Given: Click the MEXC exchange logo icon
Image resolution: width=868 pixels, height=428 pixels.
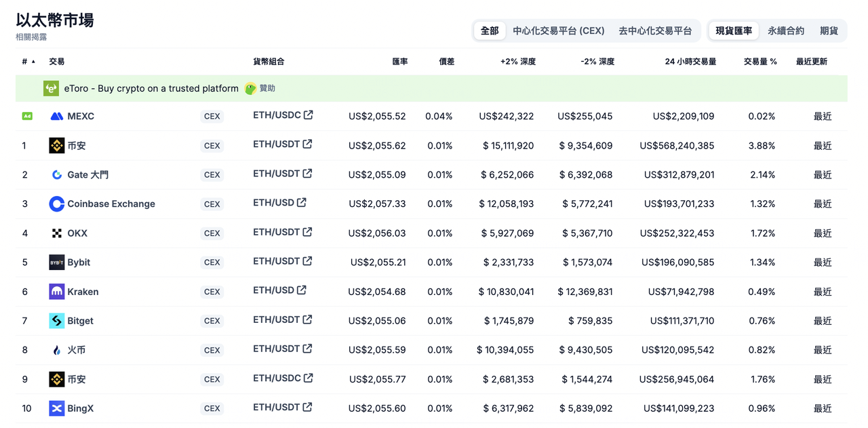Looking at the screenshot, I should coord(57,117).
